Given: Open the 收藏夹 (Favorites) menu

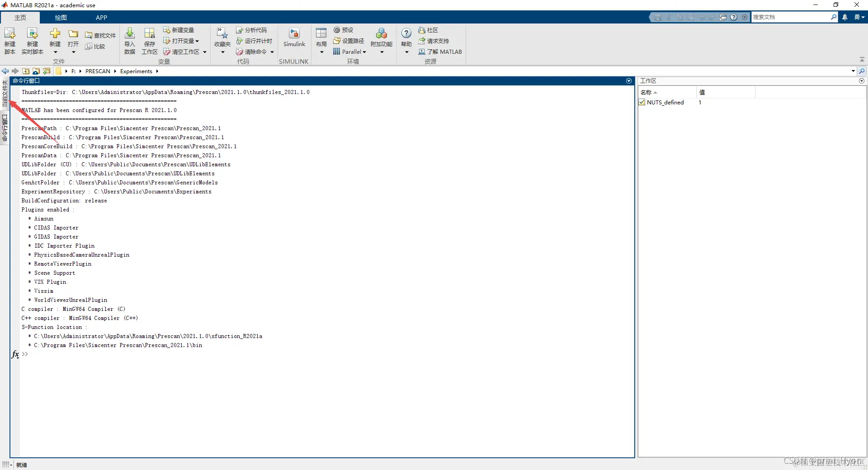Looking at the screenshot, I should tap(222, 41).
